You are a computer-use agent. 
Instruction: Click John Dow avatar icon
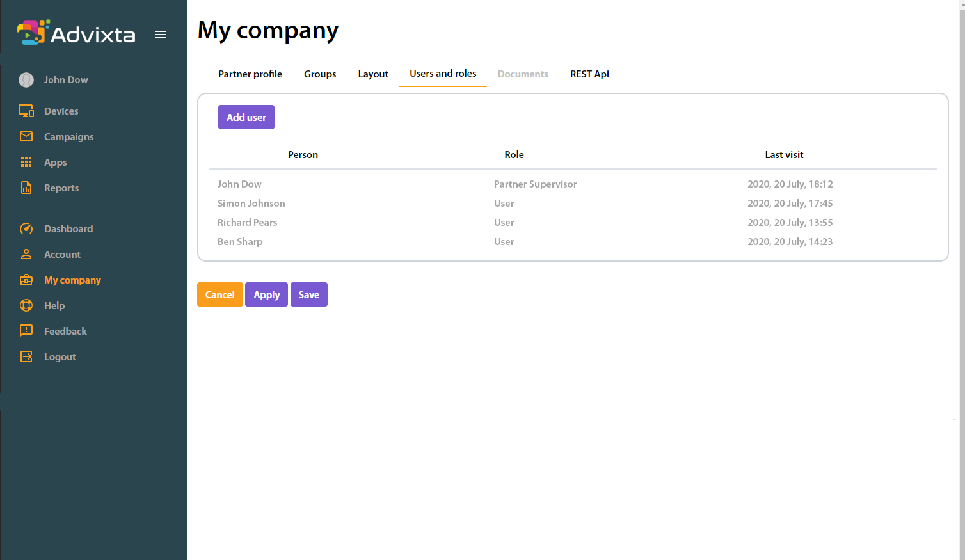[26, 80]
